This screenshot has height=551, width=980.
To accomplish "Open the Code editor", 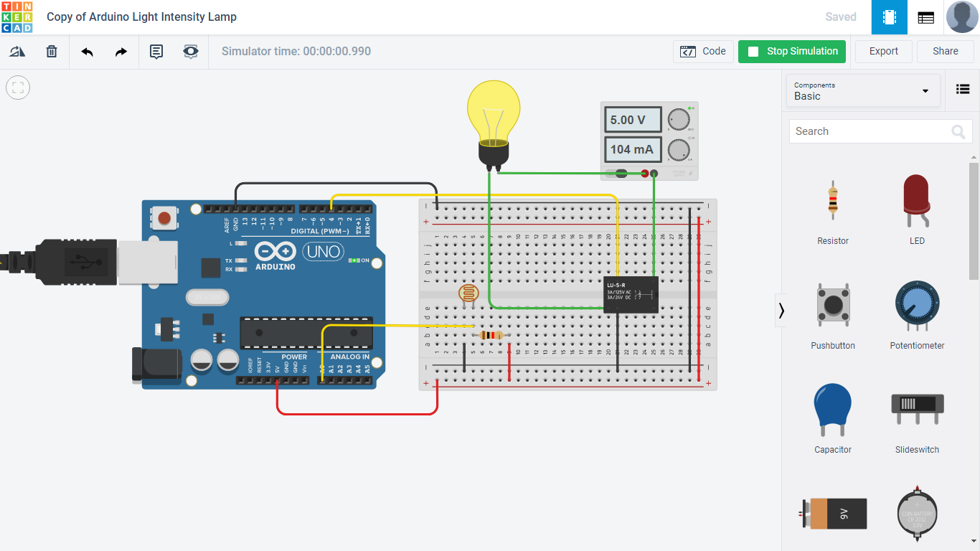I will [703, 52].
